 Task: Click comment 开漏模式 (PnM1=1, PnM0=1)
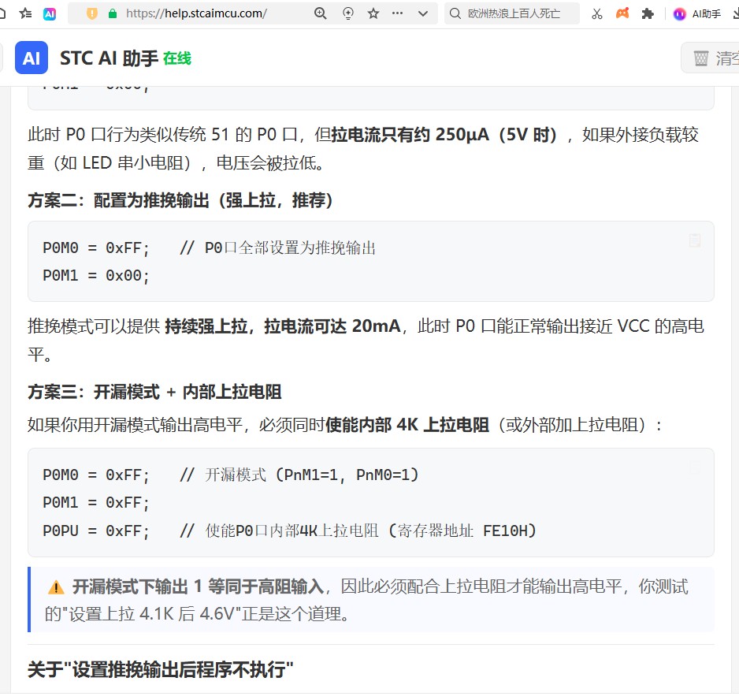point(299,475)
